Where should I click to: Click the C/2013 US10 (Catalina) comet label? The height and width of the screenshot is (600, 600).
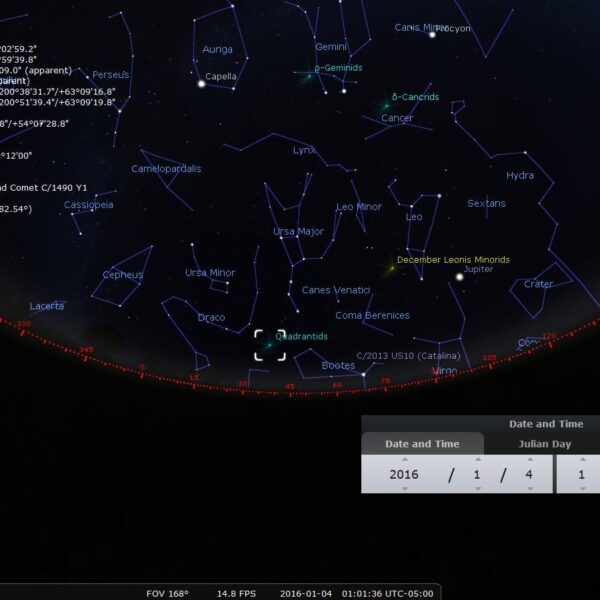(408, 356)
